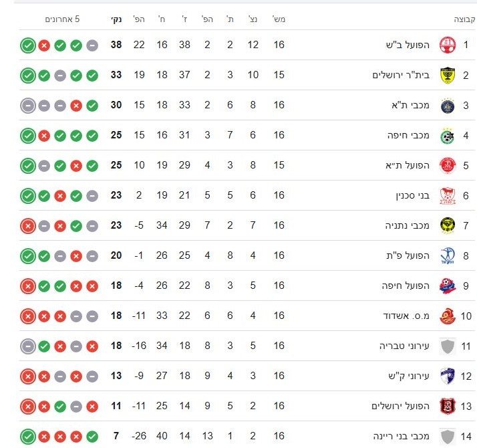
Task: Click the Hapoel Petah Tikva blue logo
Action: [x=447, y=255]
